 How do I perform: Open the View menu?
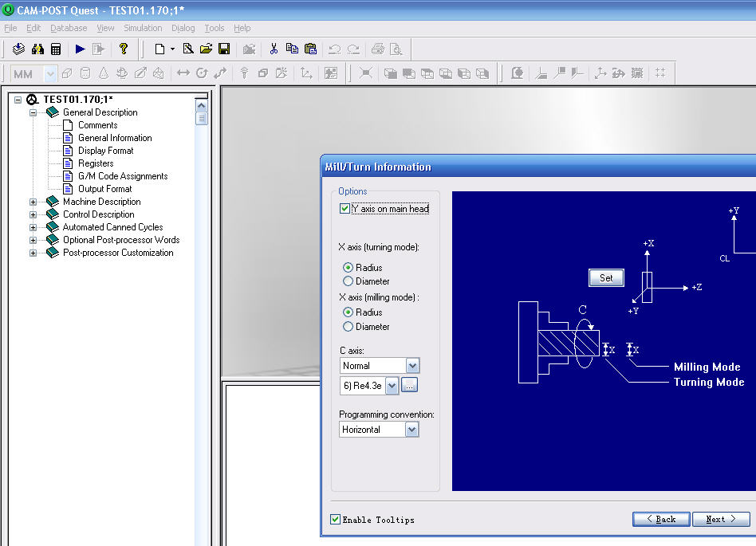pyautogui.click(x=105, y=28)
